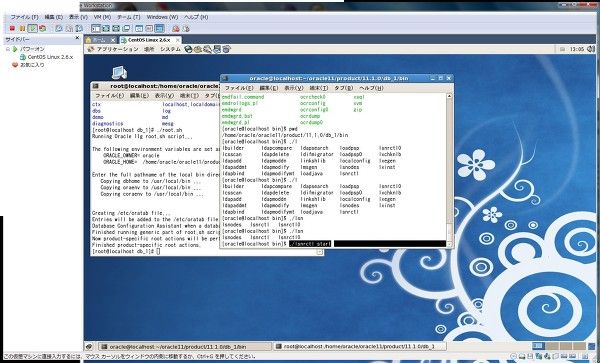Open 表示(V) menu in oracle terminal
Screen dimensions: 600x363
point(293,88)
